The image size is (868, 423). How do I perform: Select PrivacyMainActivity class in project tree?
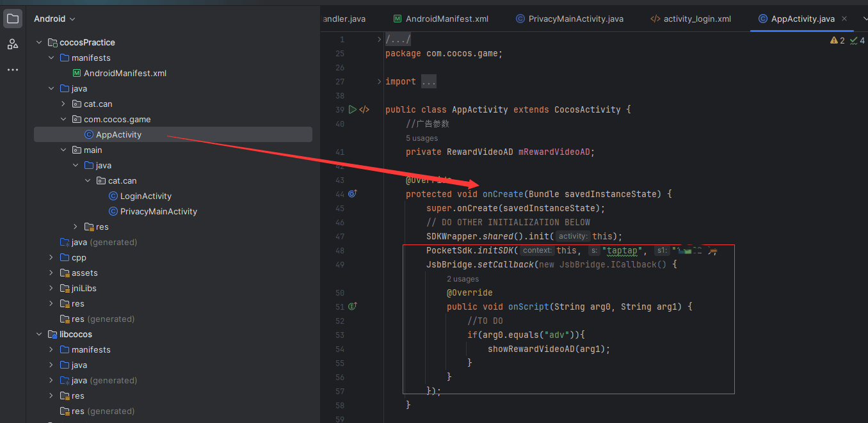[158, 211]
